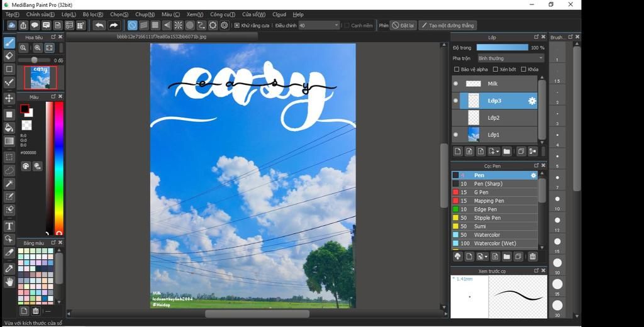Viewport: 644px width, 327px height.
Task: Select the Brush tool in left toolbar
Action: [x=9, y=43]
